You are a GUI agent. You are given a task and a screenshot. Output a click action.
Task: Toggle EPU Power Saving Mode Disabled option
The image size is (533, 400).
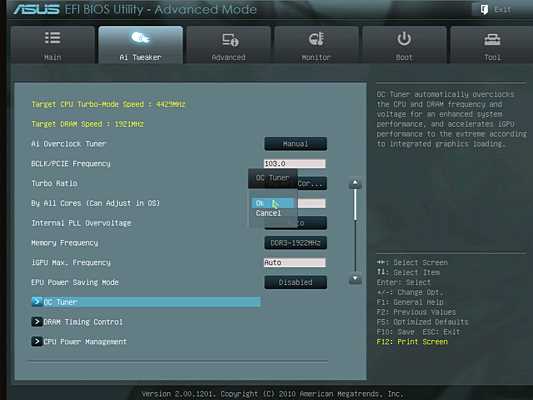pyautogui.click(x=295, y=282)
